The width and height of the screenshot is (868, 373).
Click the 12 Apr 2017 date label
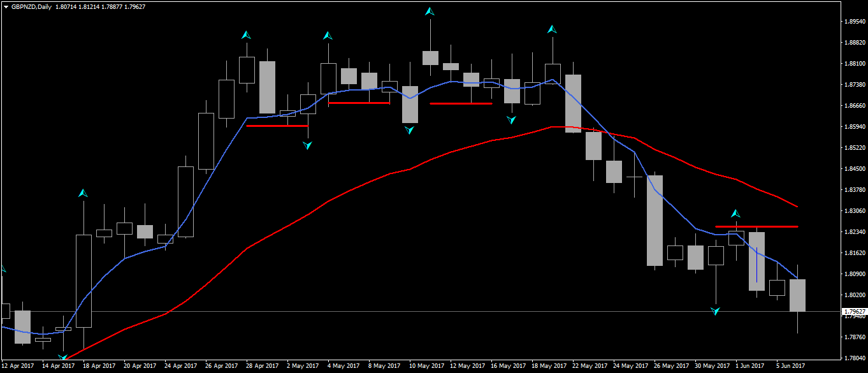click(x=18, y=366)
